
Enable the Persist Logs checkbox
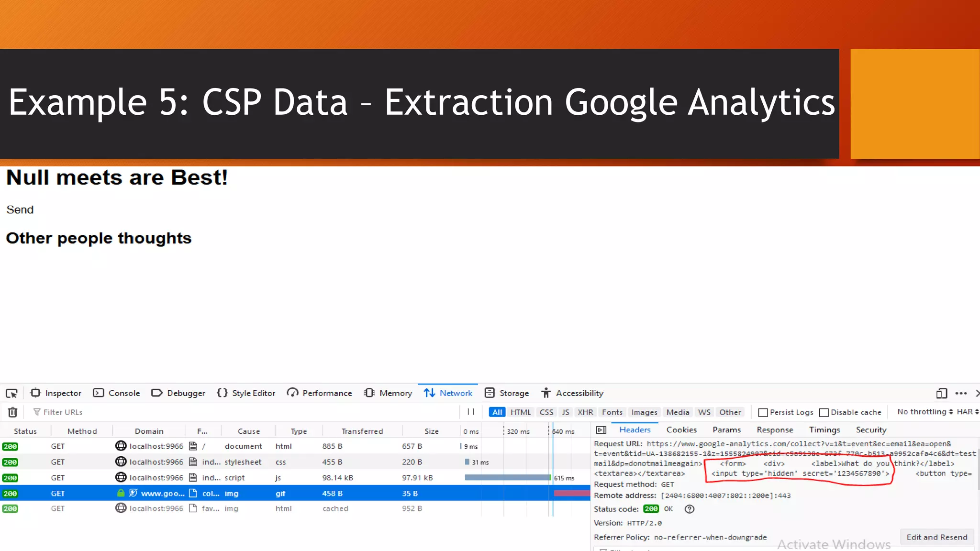[x=763, y=412]
